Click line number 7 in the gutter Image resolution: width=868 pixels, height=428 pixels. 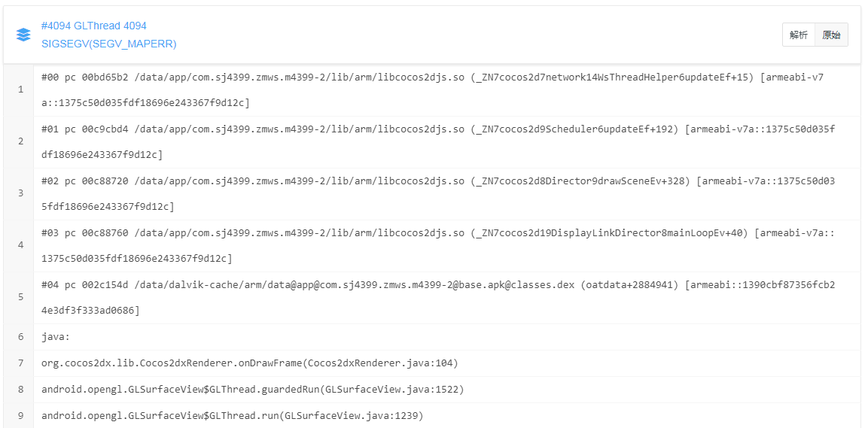(20, 363)
